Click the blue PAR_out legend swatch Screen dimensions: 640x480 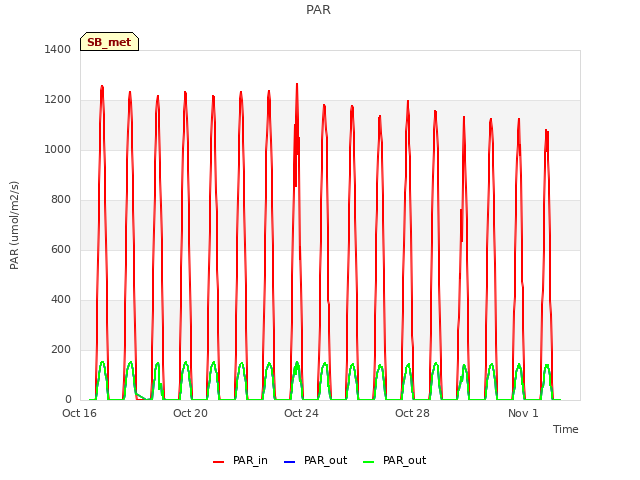[x=289, y=462]
